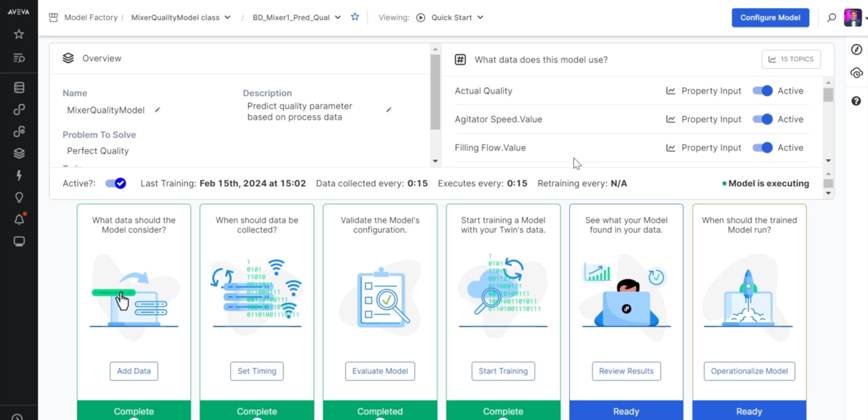
Task: Favorite BD_Mixer1_Pred_Qual with the star icon
Action: (x=355, y=17)
